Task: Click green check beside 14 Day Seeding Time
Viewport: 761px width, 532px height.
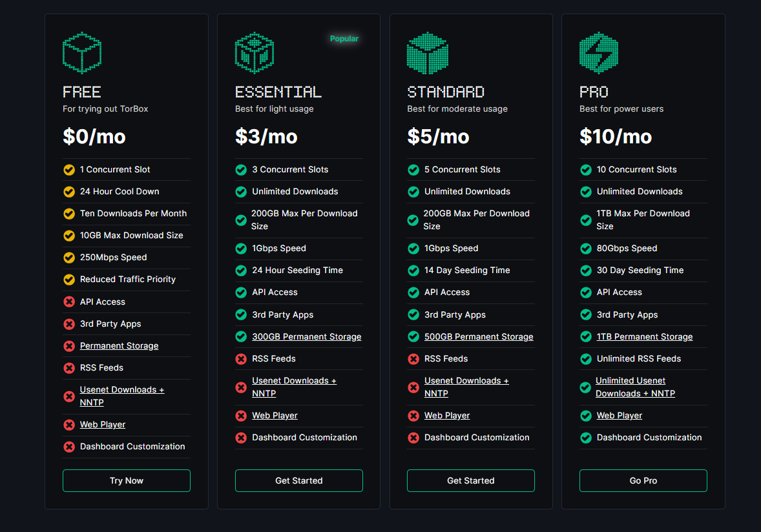Action: tap(413, 271)
